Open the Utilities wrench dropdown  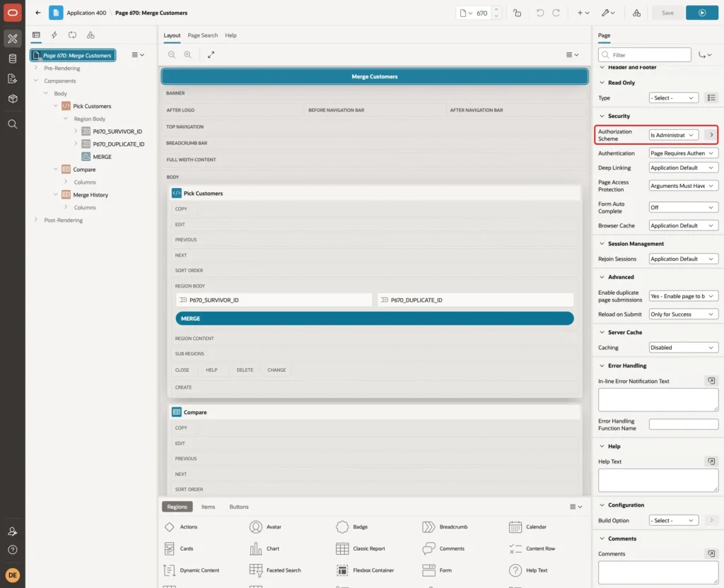coord(608,13)
